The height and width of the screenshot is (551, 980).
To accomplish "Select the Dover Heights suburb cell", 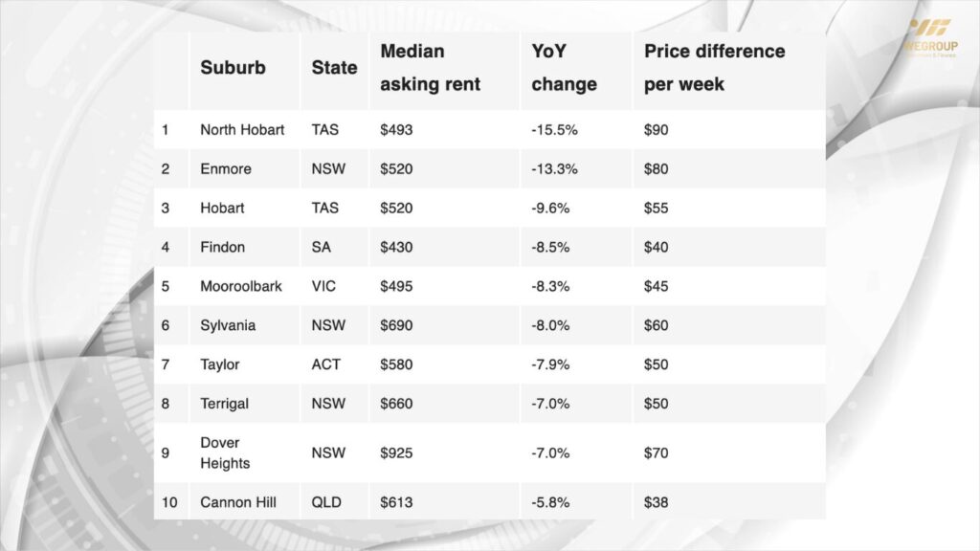I will (225, 453).
